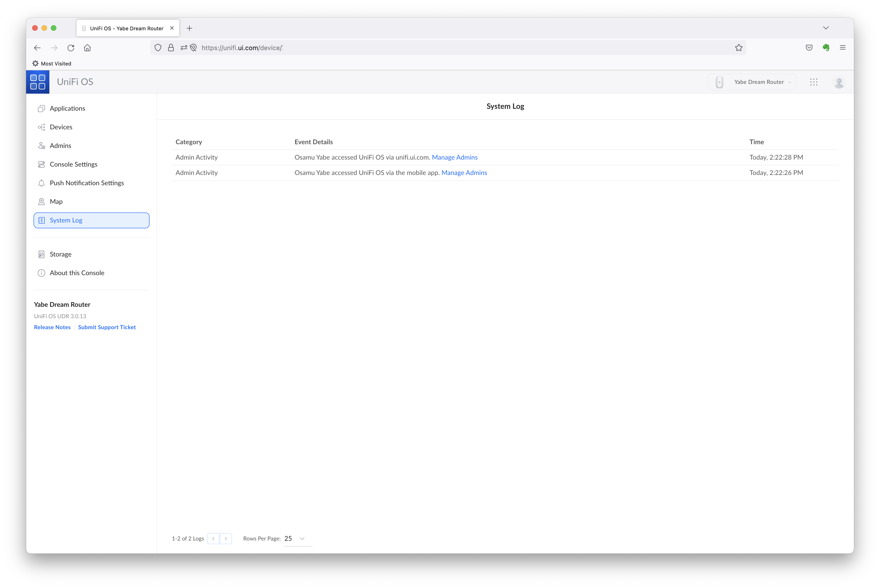Viewport: 880px width, 588px height.
Task: Open the Rows Per Page dropdown
Action: pyautogui.click(x=298, y=539)
